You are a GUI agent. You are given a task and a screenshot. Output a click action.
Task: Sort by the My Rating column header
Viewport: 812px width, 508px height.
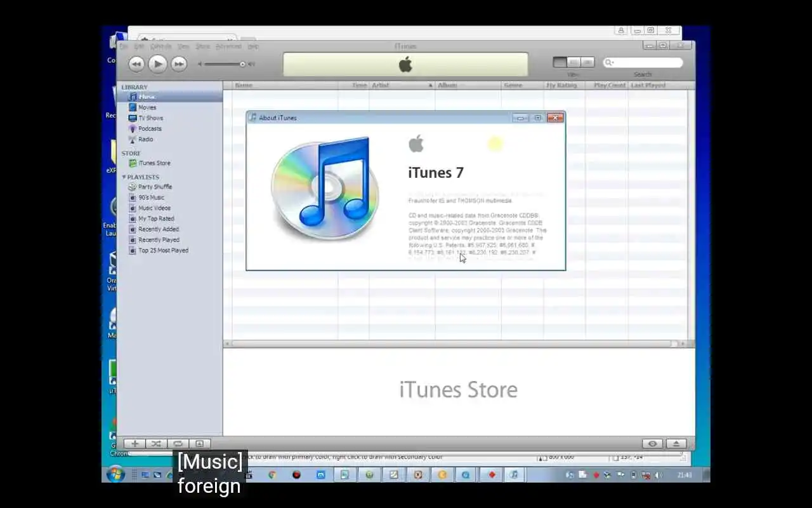coord(565,85)
